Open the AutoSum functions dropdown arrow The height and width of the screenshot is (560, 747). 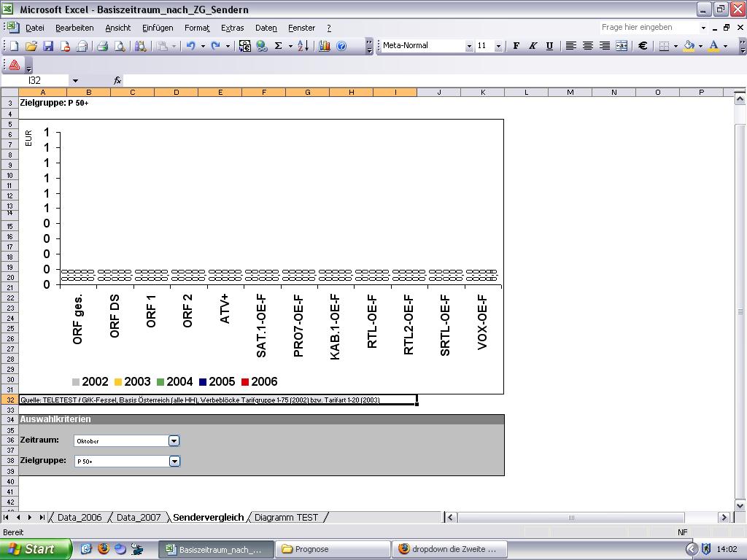290,46
